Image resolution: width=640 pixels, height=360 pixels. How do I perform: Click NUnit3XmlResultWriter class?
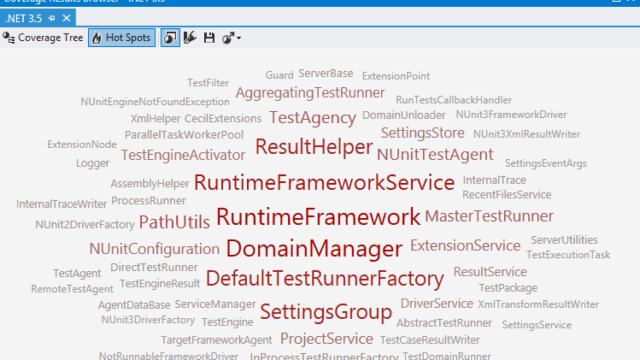pyautogui.click(x=526, y=134)
